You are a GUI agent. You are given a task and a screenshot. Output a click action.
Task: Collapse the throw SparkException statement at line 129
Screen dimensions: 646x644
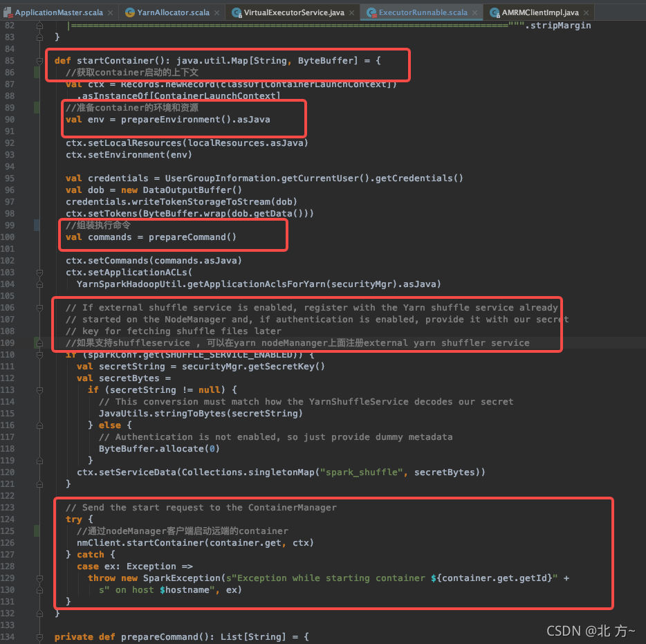(x=39, y=578)
